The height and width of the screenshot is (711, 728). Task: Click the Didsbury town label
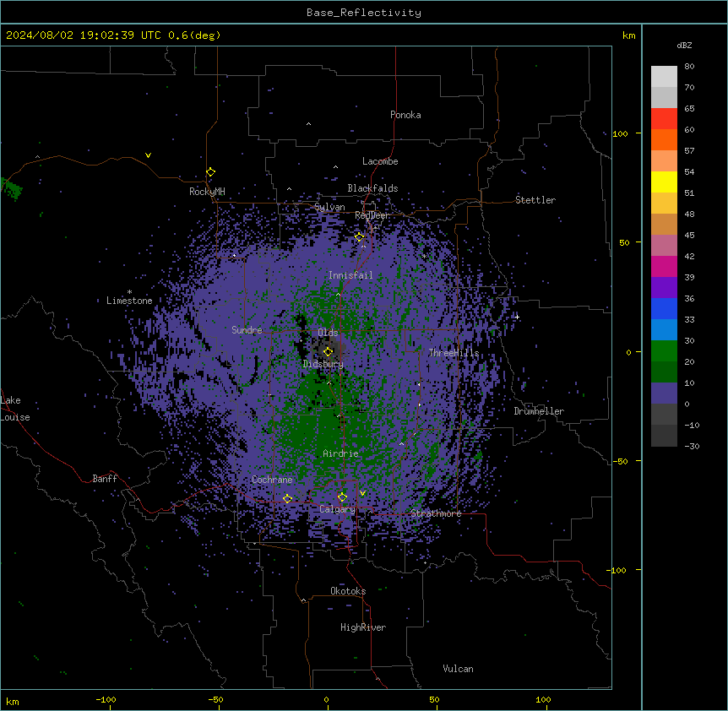click(x=323, y=364)
